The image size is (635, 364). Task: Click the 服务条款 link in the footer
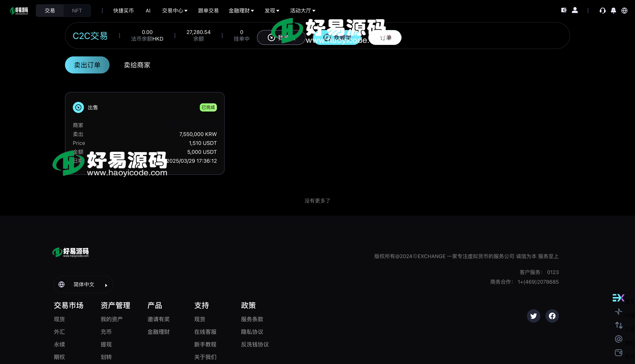pyautogui.click(x=252, y=319)
